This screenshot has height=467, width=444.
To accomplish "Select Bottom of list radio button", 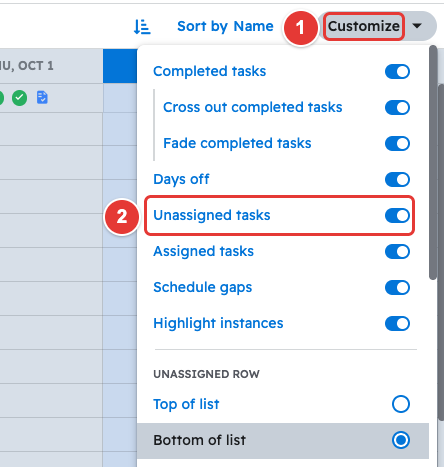I will [401, 440].
